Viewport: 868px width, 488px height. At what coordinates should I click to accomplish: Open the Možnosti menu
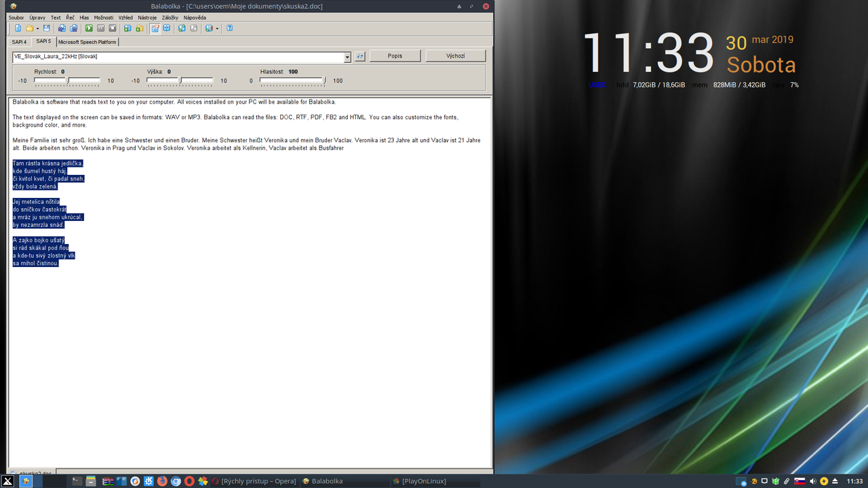[104, 18]
